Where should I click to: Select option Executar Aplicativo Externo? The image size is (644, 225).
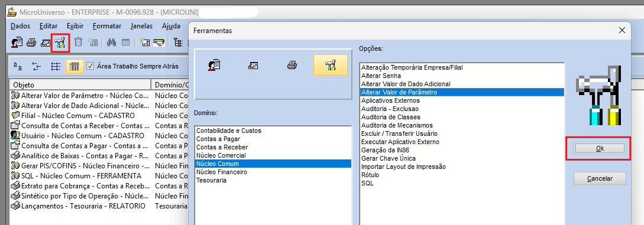click(x=462, y=142)
